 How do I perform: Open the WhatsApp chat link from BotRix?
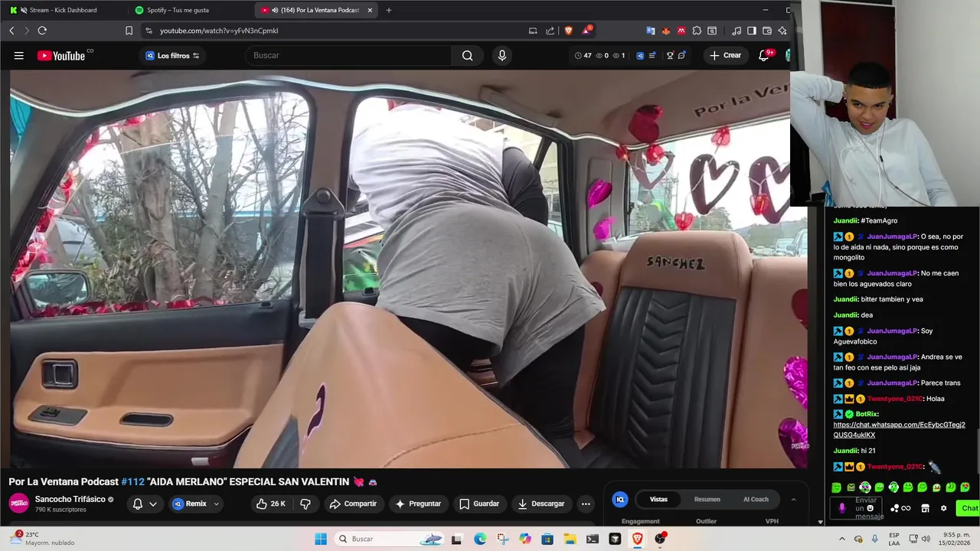tap(899, 430)
